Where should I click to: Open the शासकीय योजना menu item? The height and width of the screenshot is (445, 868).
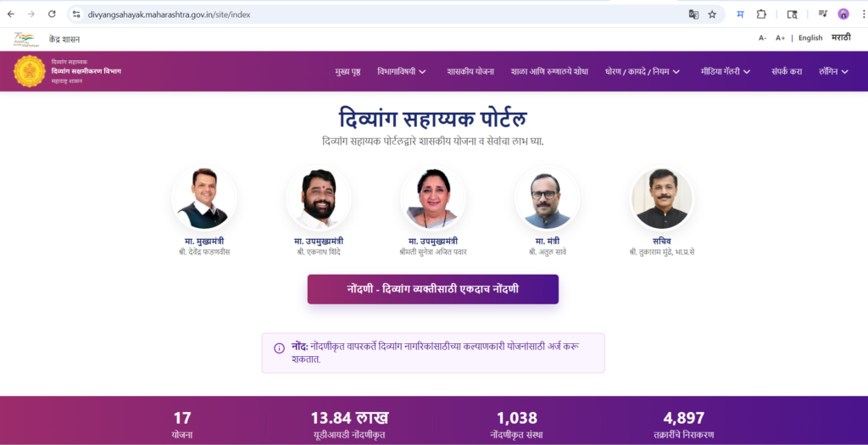[x=470, y=71]
